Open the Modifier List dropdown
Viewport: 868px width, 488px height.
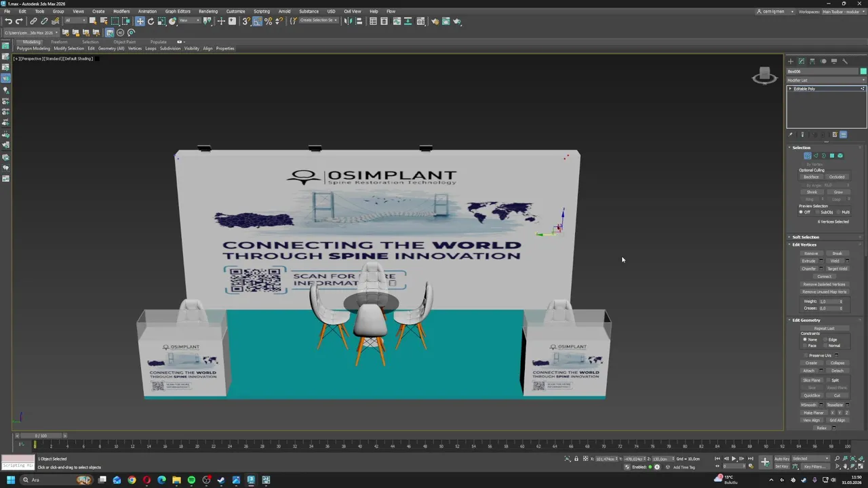click(826, 80)
